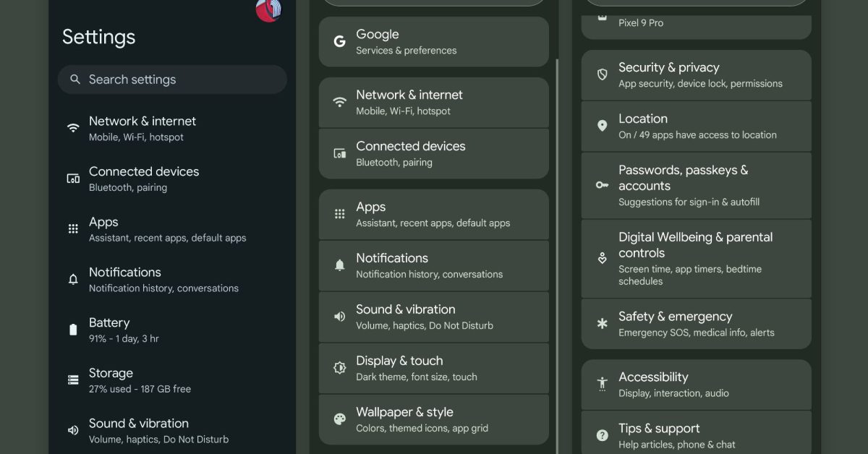Viewport: 868px width, 454px height.
Task: Click the key icon for Passwords, passkeys & accounts
Action: pyautogui.click(x=602, y=185)
